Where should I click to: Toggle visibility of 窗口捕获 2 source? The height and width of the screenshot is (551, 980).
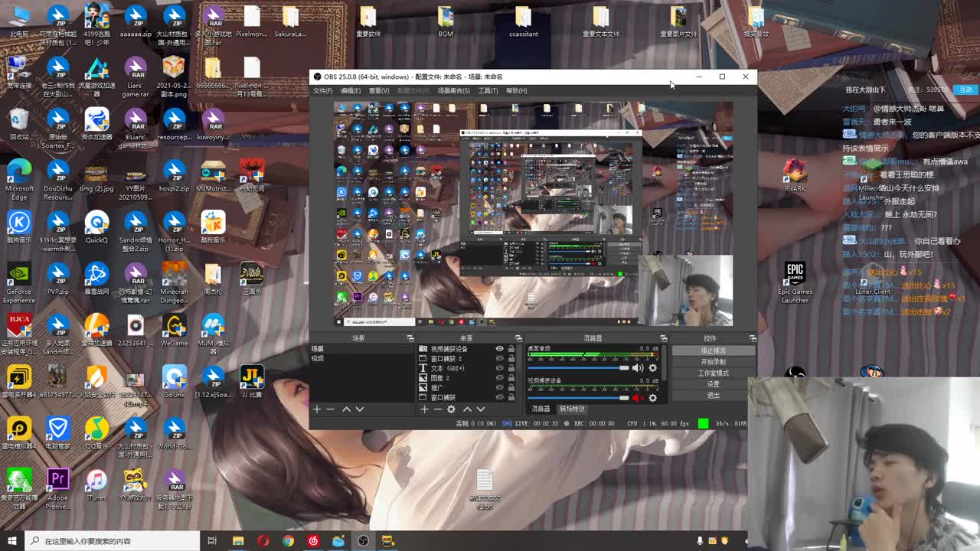click(500, 359)
